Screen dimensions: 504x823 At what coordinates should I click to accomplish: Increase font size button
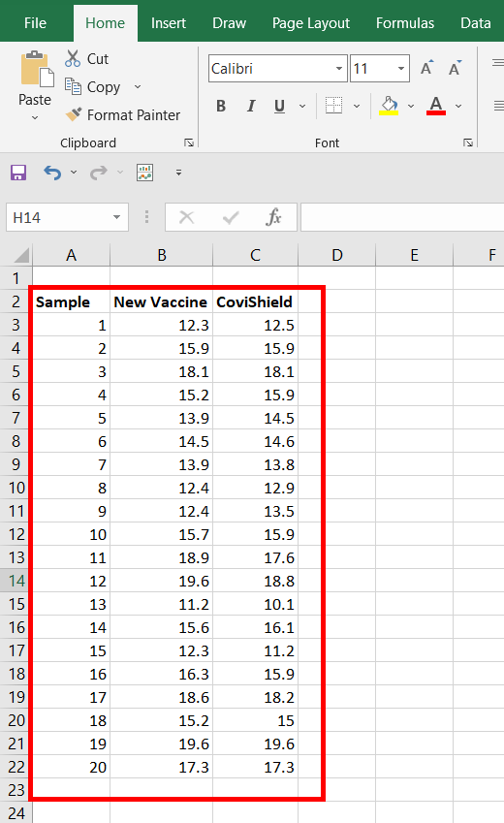click(427, 68)
